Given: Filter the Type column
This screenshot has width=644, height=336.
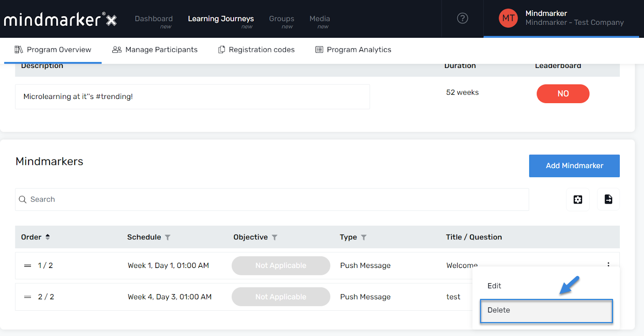Looking at the screenshot, I should pyautogui.click(x=363, y=237).
